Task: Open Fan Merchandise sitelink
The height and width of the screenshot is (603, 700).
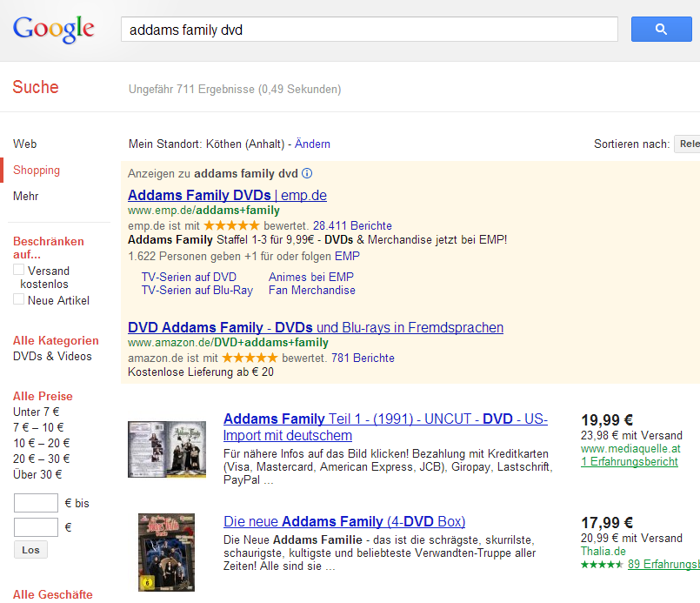Action: (x=311, y=291)
